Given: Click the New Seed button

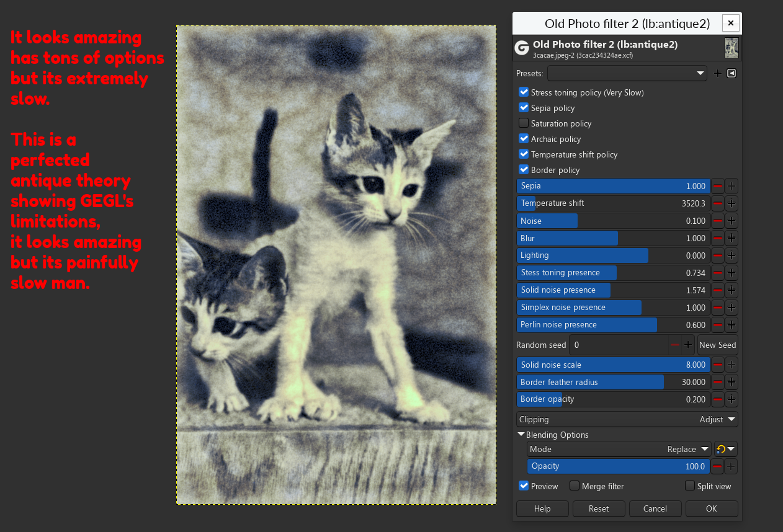Looking at the screenshot, I should click(718, 345).
